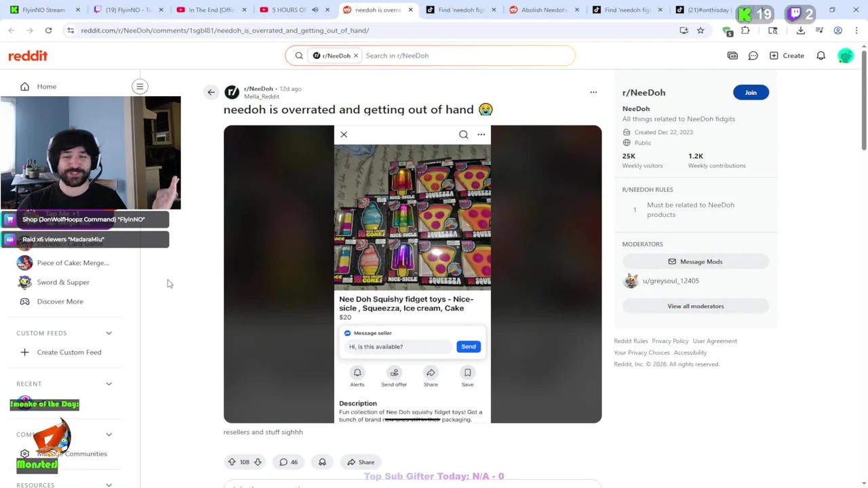
Task: Collapse the left sidebar navigation
Action: tap(140, 87)
